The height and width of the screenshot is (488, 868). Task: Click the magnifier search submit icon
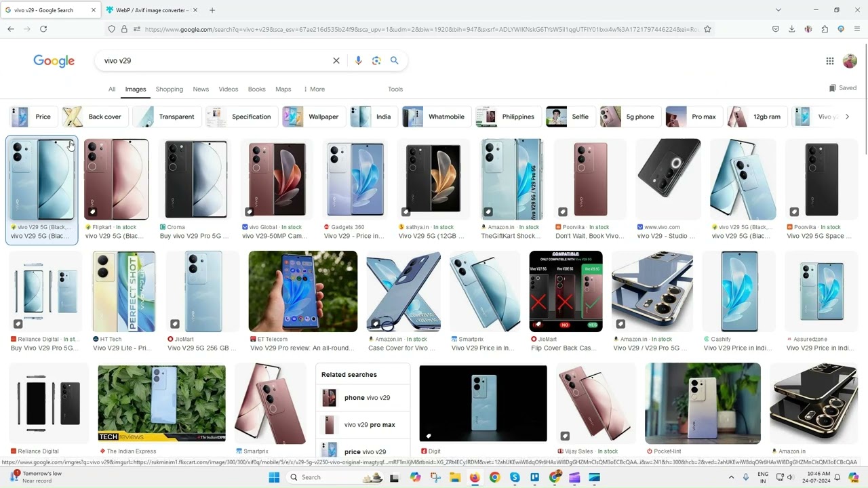click(395, 60)
